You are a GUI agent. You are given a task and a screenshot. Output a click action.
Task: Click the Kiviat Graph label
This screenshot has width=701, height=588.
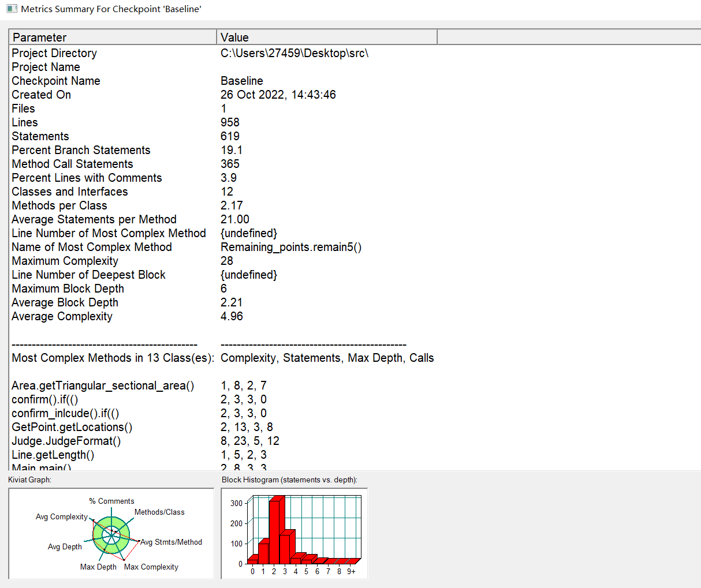point(29,480)
